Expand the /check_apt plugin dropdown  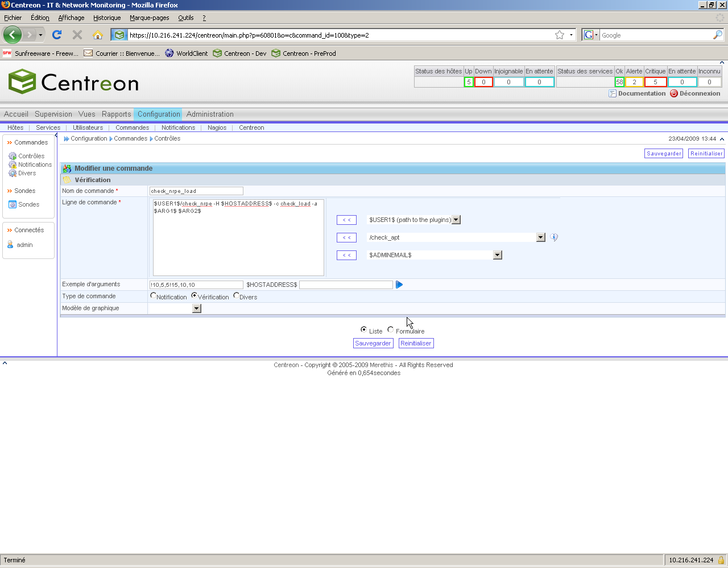[541, 237]
